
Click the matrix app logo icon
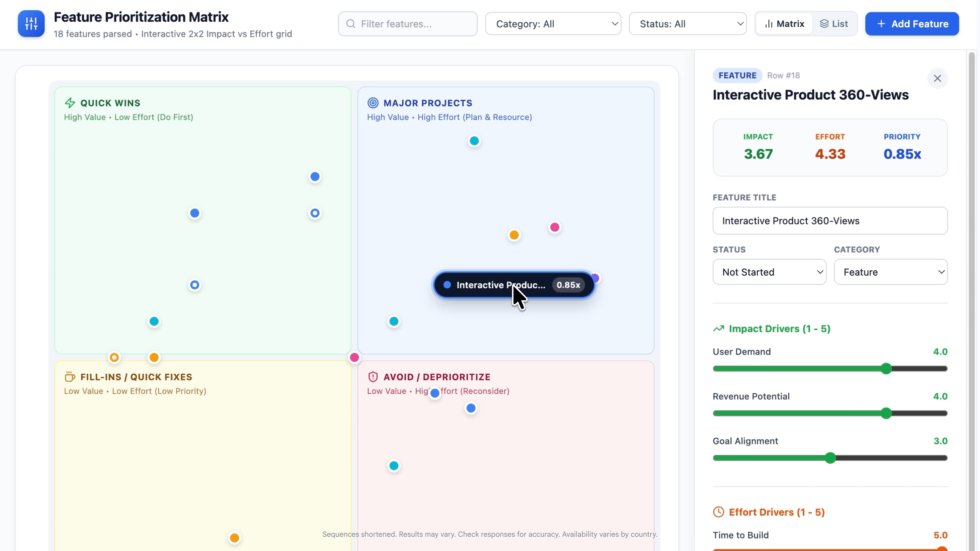tap(31, 24)
